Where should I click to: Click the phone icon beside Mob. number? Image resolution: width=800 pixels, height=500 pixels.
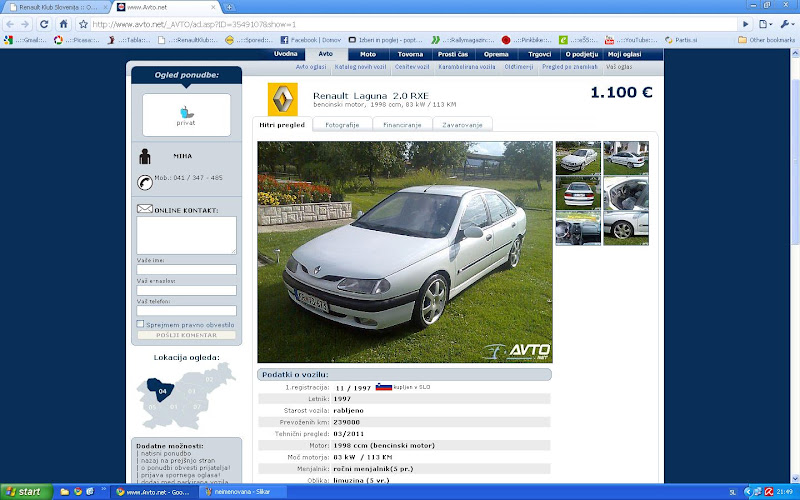coord(145,182)
